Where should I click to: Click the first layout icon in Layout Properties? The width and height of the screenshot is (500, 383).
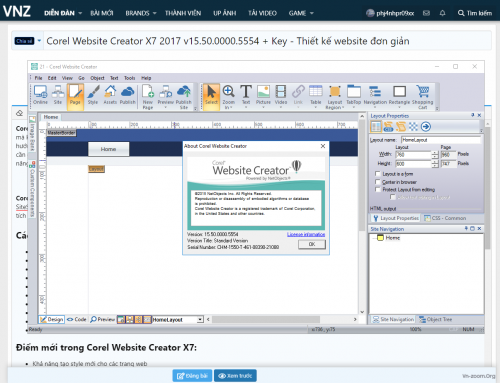(x=376, y=127)
